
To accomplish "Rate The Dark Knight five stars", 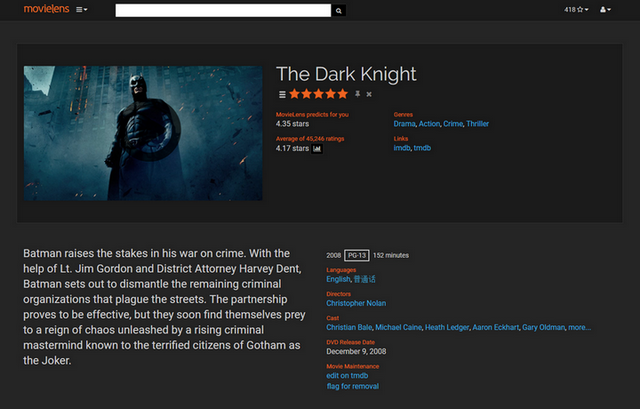I will [342, 94].
